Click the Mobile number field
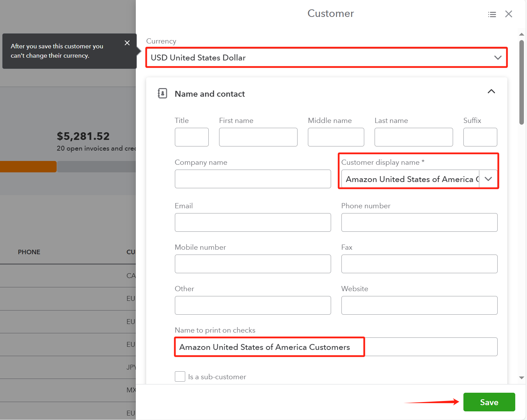This screenshot has width=527, height=420. (253, 264)
